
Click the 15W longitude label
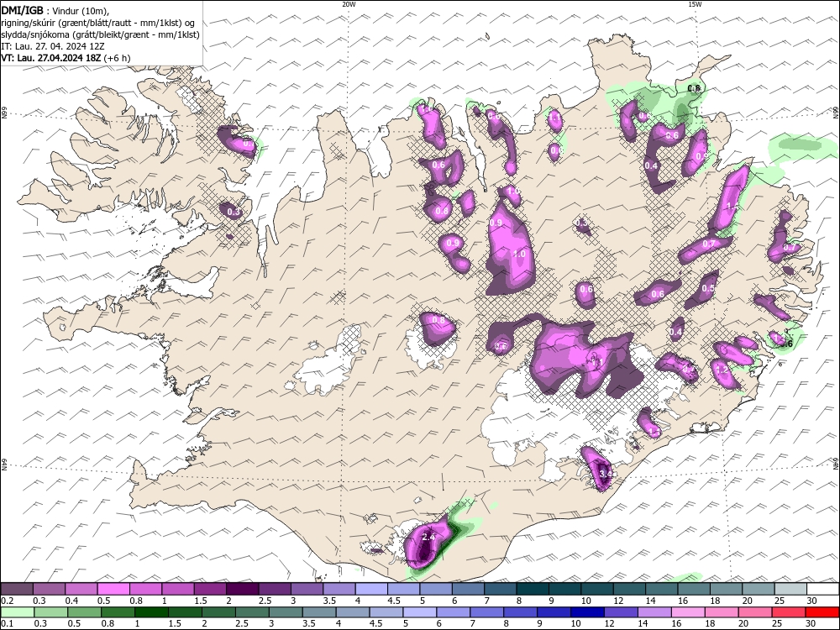point(695,4)
